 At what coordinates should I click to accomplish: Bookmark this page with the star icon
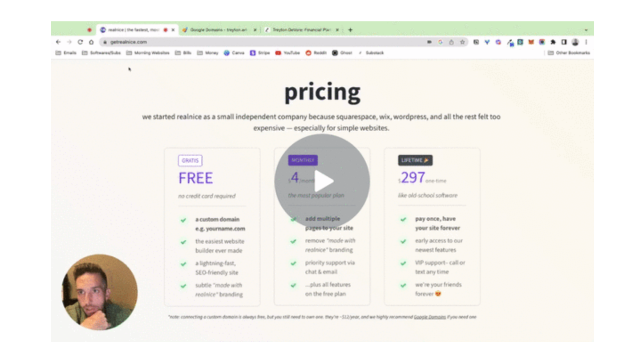(462, 42)
